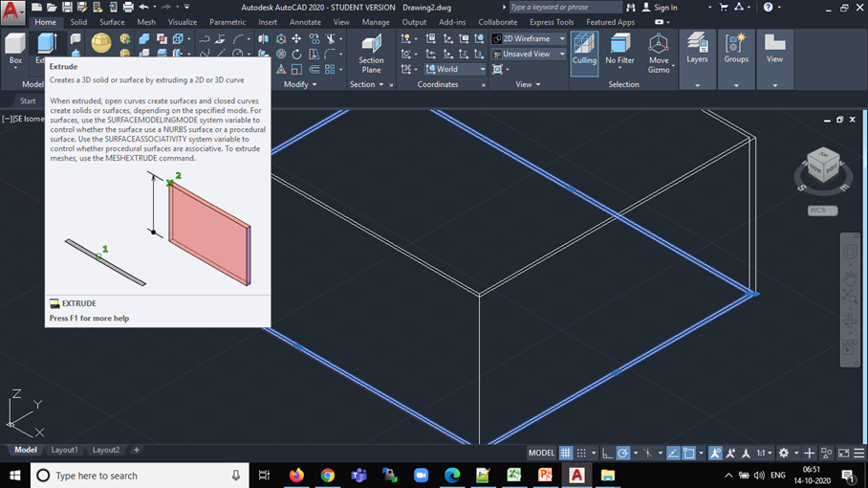Toggle object snap tracking in status bar

pyautogui.click(x=673, y=453)
